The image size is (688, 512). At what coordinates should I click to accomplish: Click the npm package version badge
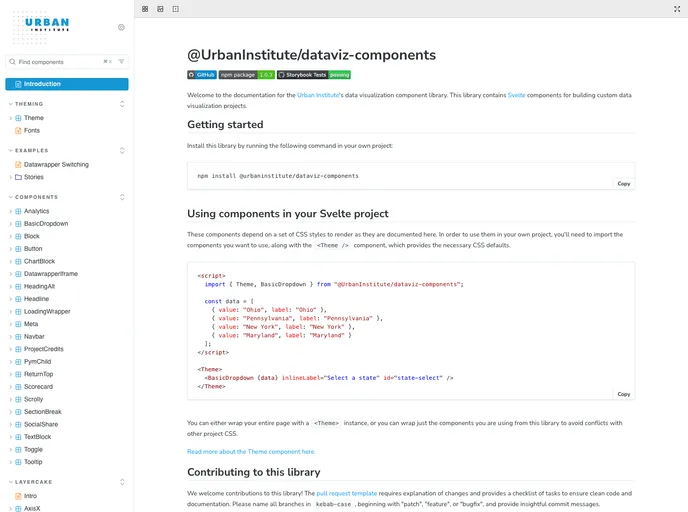[247, 75]
